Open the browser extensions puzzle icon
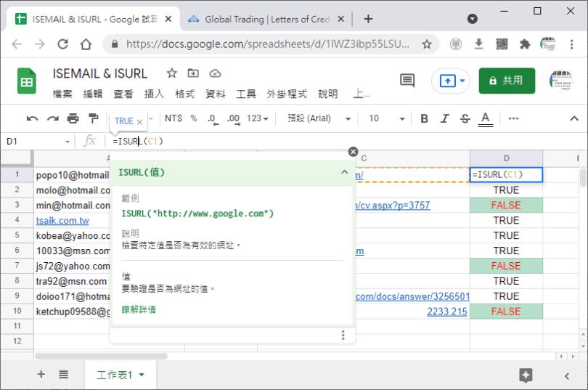 (x=525, y=44)
